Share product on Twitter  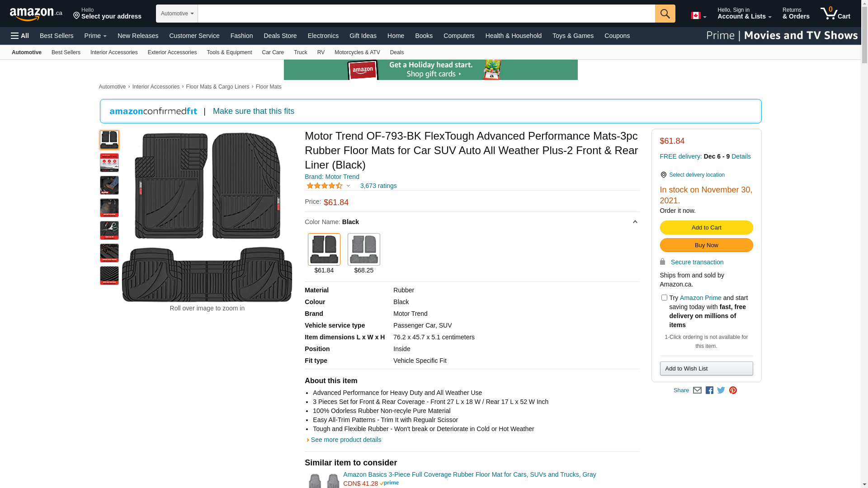(721, 390)
